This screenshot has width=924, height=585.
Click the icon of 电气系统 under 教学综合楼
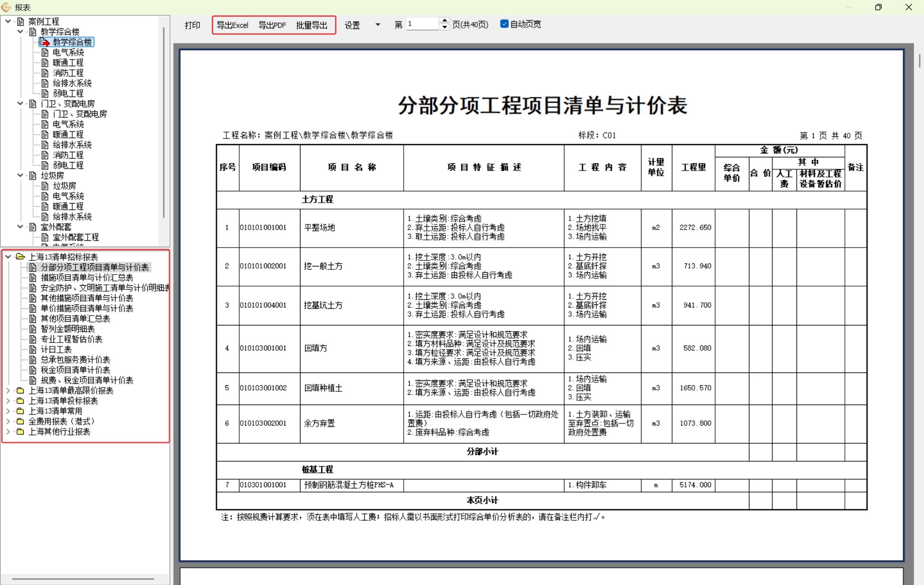[x=45, y=52]
